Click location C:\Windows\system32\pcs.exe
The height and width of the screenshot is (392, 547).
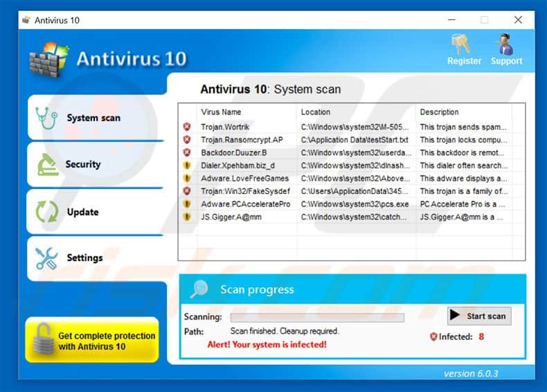click(355, 204)
